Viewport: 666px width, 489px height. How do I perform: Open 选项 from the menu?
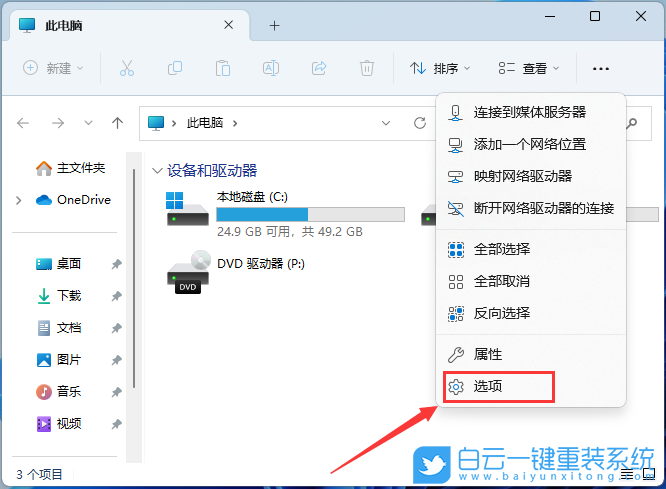pyautogui.click(x=531, y=386)
